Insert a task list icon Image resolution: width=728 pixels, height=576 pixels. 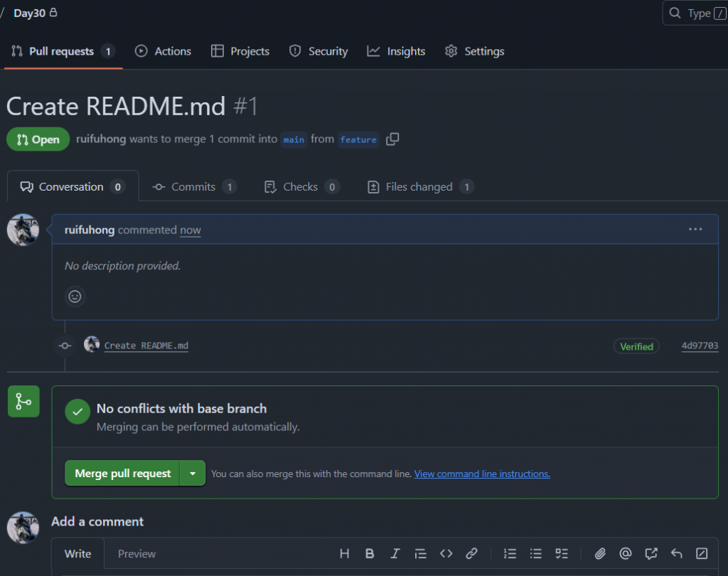[562, 554]
